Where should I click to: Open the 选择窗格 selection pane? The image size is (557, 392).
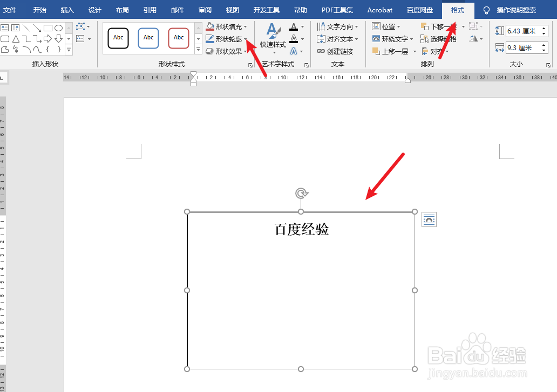[438, 39]
